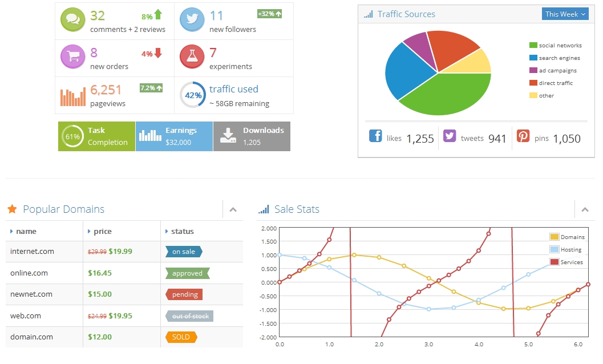Click the 'SOLD' status label
This screenshot has height=364, width=603.
(181, 337)
